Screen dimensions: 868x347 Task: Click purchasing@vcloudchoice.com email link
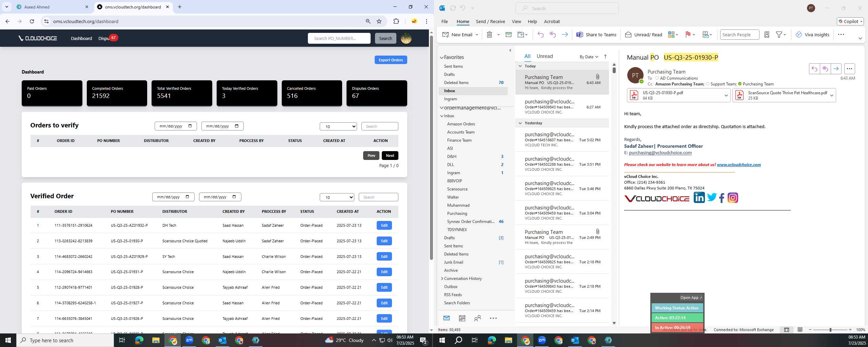coord(660,152)
